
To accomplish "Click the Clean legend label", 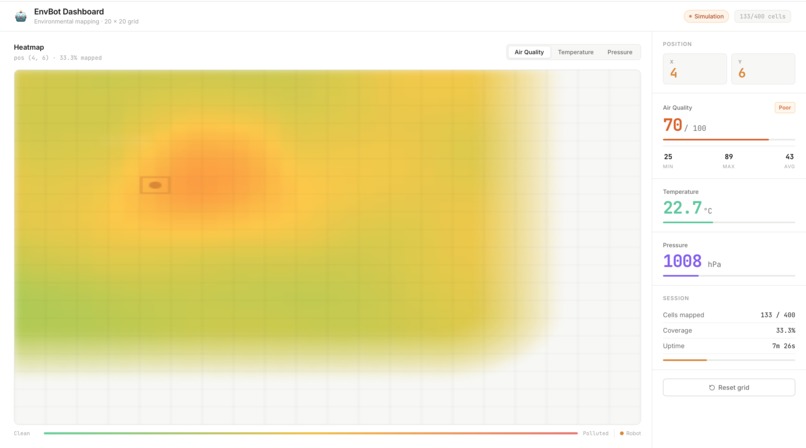I will point(22,433).
